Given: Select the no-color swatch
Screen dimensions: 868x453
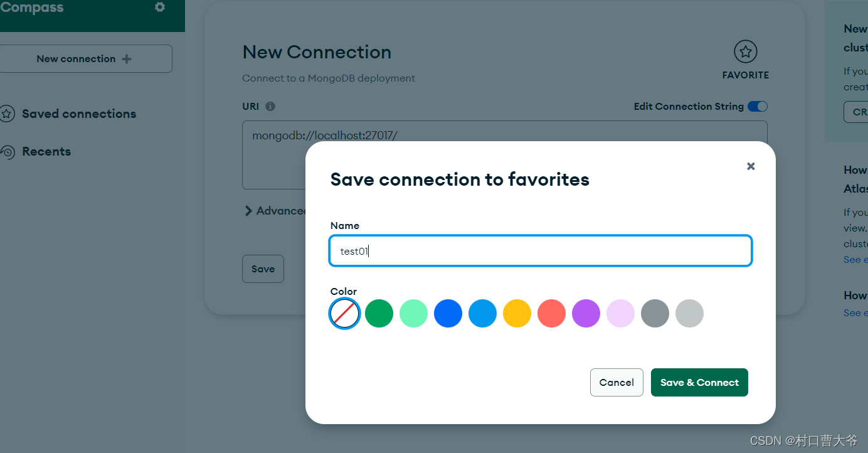Looking at the screenshot, I should 345,313.
